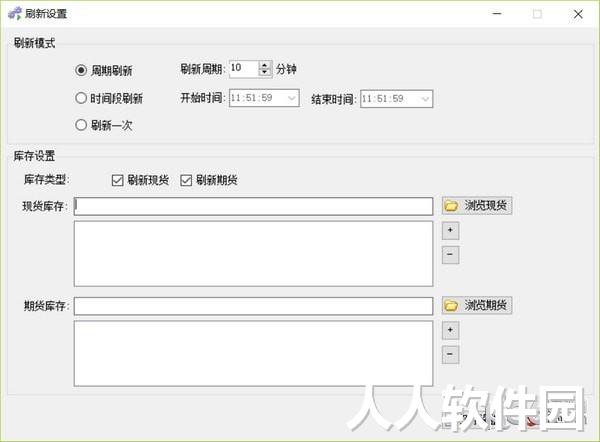Click the 库存类型 label text
This screenshot has height=442, width=600.
click(x=46, y=179)
